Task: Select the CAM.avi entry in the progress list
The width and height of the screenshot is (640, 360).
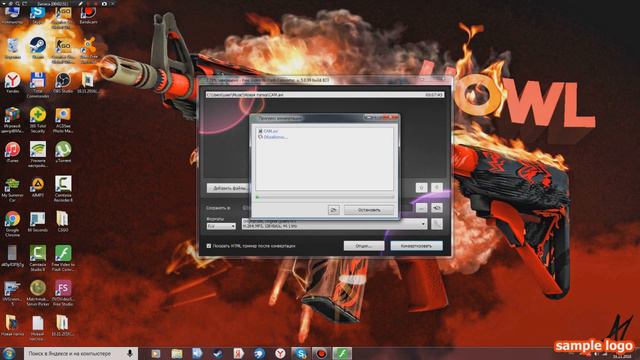Action: pyautogui.click(x=268, y=131)
